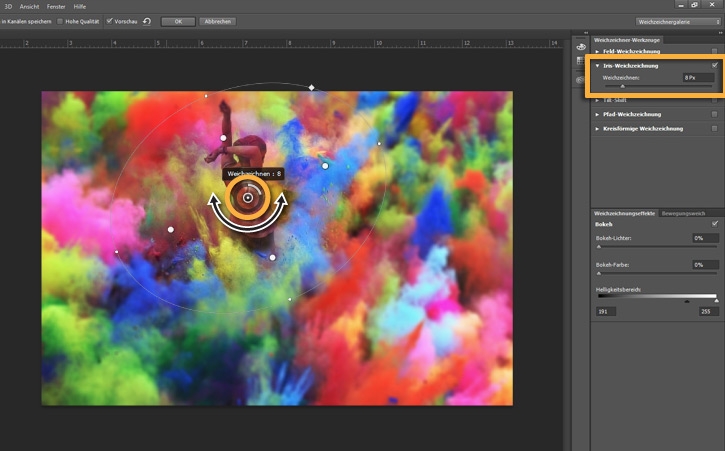
Task: Click the blur pin at the iris center
Action: (x=248, y=198)
